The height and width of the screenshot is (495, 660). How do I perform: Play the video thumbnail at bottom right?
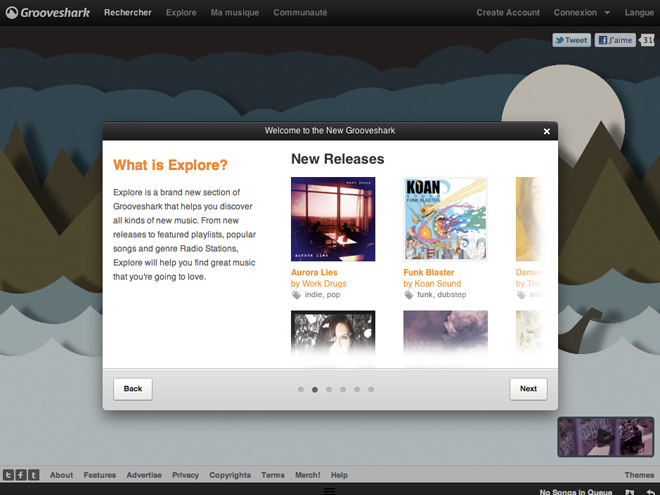pyautogui.click(x=606, y=437)
